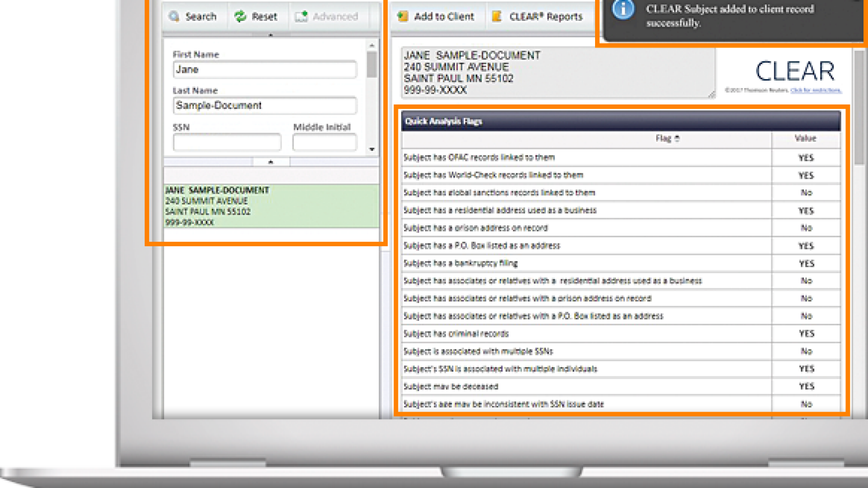Click search form scroll-up arrow
This screenshot has width=868, height=488.
[372, 45]
